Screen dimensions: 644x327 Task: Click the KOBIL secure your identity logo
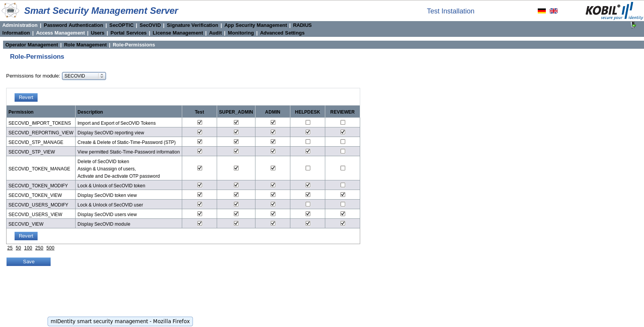pyautogui.click(x=614, y=11)
